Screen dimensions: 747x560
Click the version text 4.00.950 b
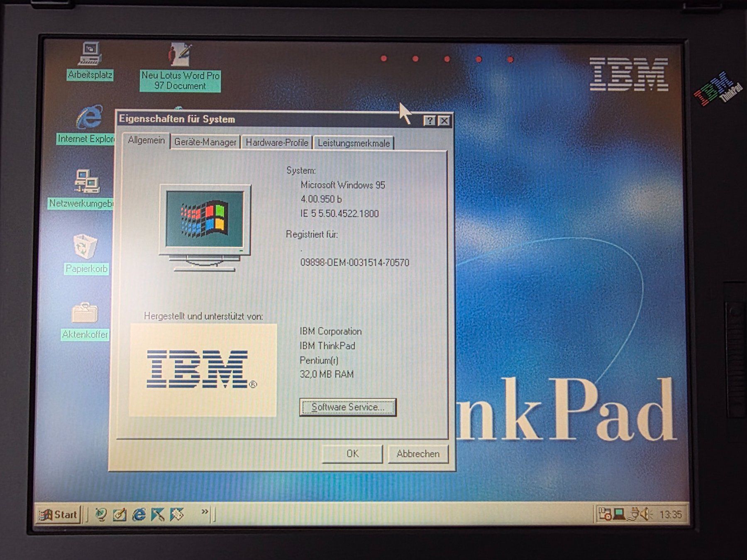click(x=321, y=199)
